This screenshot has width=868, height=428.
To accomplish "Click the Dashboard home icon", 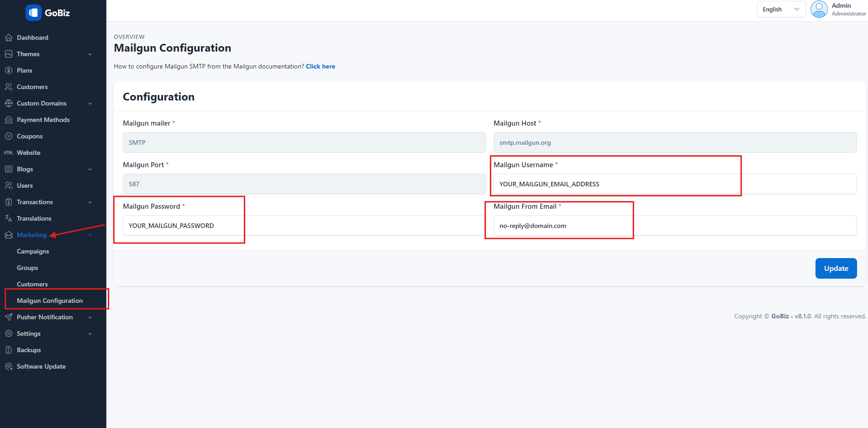I will pos(9,37).
